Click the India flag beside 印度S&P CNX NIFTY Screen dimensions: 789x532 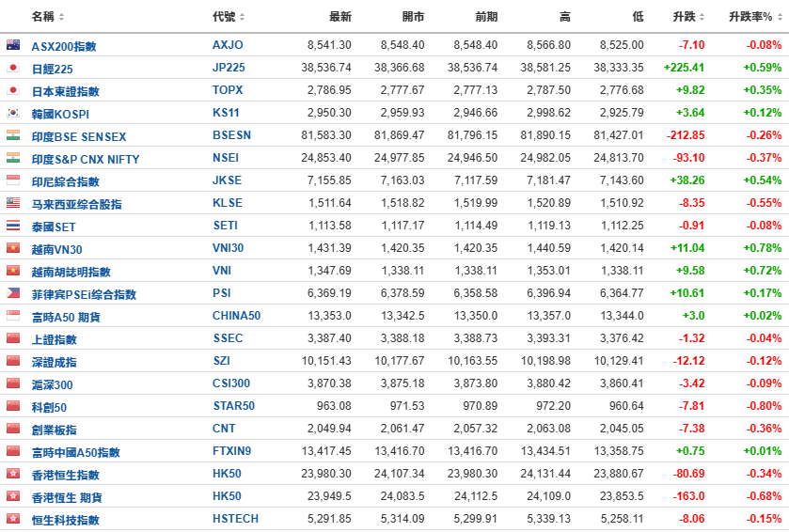click(x=13, y=158)
